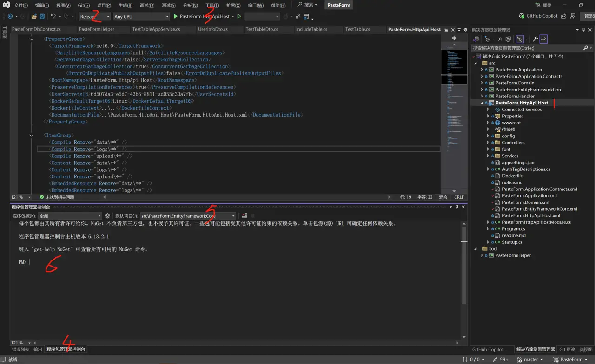Viewport: 595px width, 364px height.
Task: Toggle the track active item button in Solution Explorer
Action: point(520,39)
